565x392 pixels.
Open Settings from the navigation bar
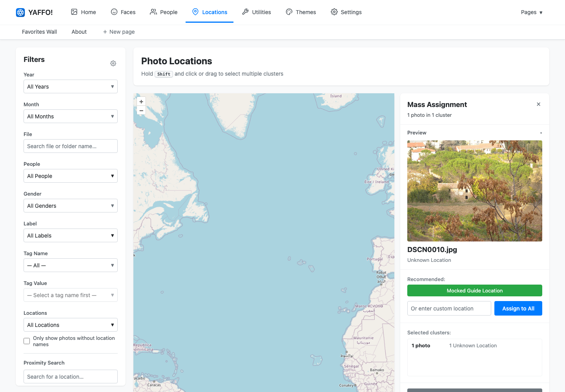[346, 12]
